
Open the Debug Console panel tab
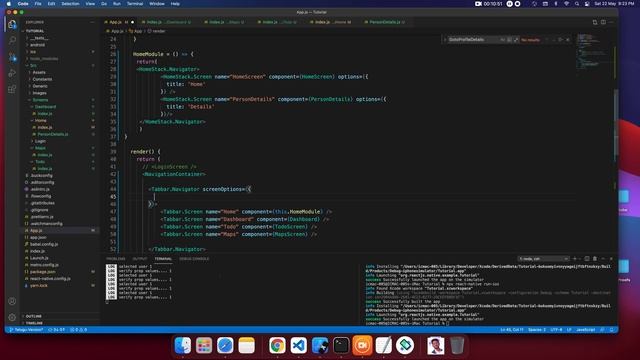(194, 259)
